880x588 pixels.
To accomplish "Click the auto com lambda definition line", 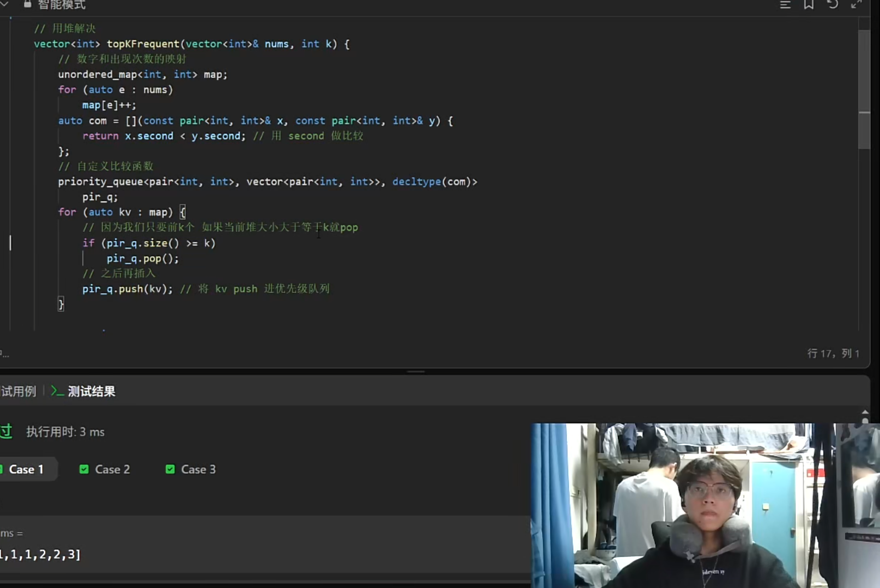I will pos(256,121).
